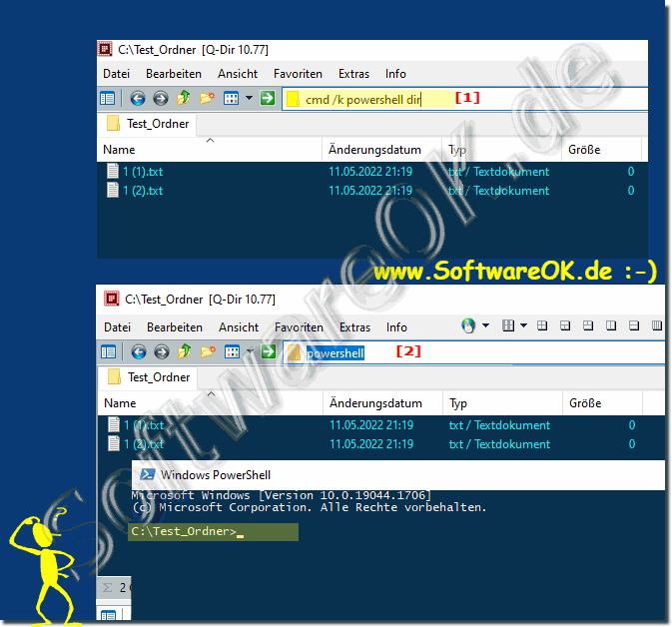Screen dimensions: 672x627
Task: Select file 1 (2).txt in lower window
Action: [136, 444]
